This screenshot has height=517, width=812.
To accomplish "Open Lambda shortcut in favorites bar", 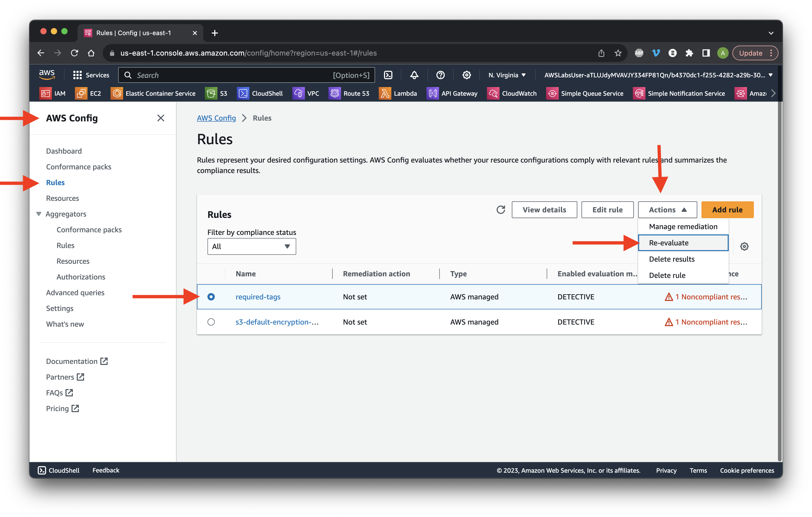I will click(x=398, y=94).
